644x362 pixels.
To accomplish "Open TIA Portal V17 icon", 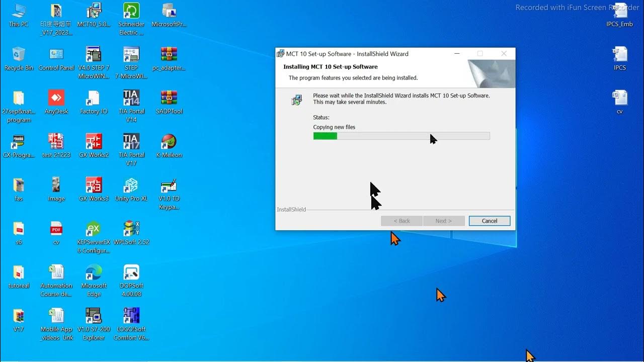I will [x=131, y=150].
